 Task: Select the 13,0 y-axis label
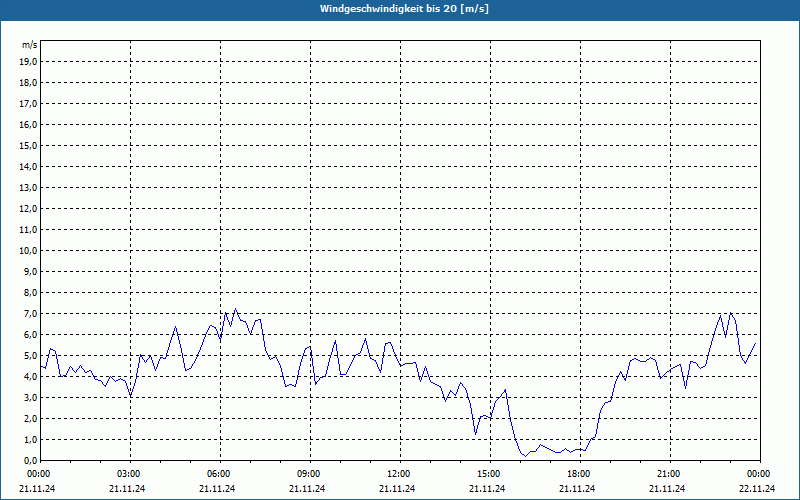28,188
